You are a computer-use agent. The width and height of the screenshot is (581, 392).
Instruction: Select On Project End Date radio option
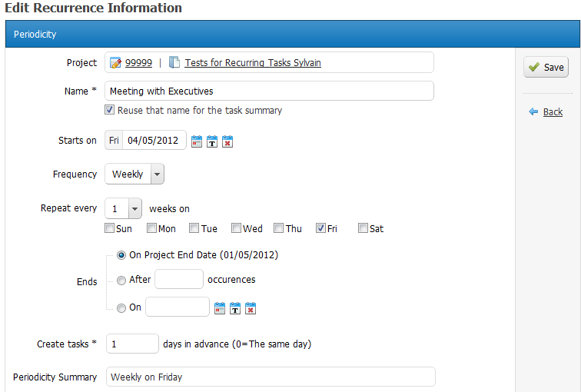click(x=121, y=255)
